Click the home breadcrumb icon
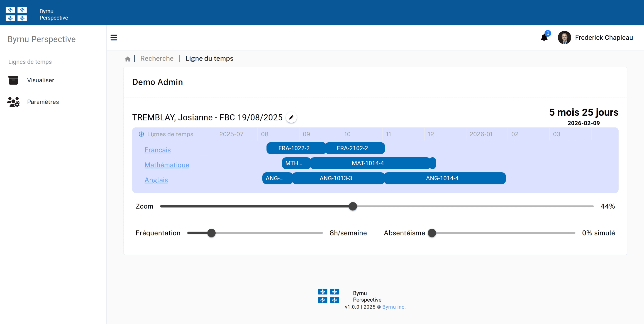Image resolution: width=644 pixels, height=324 pixels. tap(127, 59)
